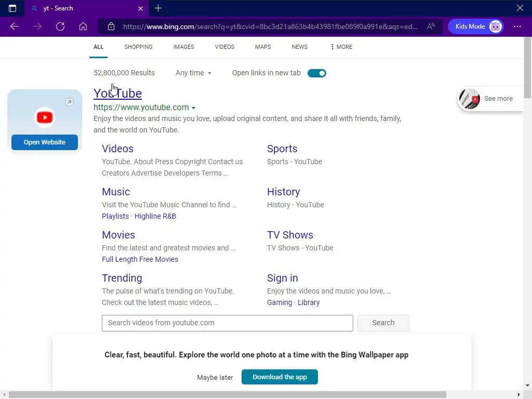Click the See more thumbnail image

tap(469, 99)
